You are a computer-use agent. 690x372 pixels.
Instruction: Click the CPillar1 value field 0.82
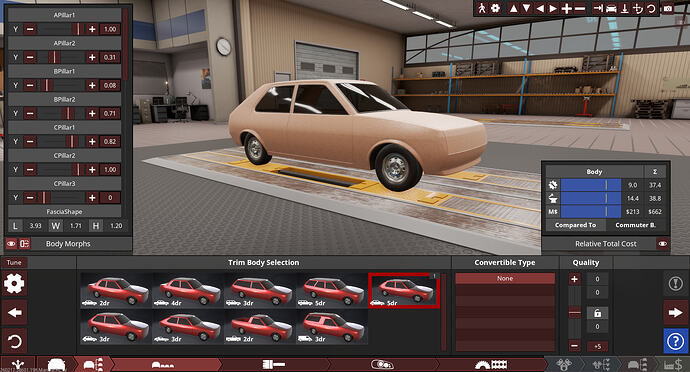[x=110, y=141]
